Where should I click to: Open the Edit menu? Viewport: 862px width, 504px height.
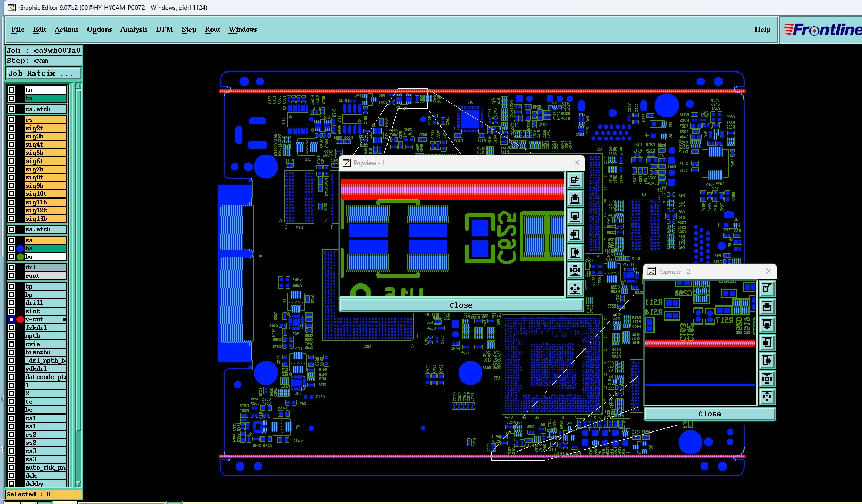tap(40, 30)
